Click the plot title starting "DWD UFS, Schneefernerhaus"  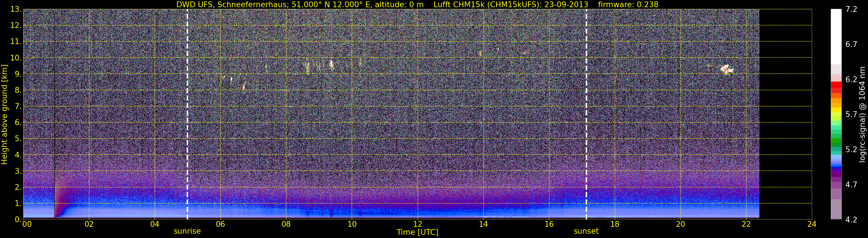click(x=417, y=4)
